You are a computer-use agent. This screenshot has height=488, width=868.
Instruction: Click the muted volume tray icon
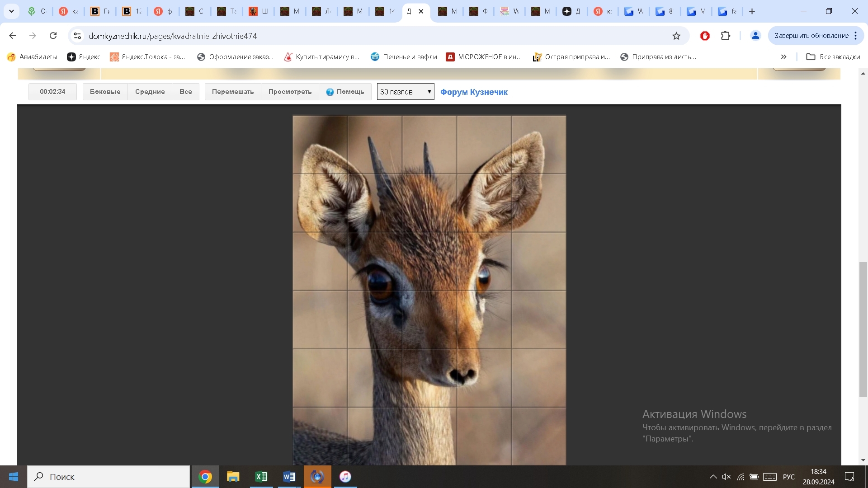pyautogui.click(x=726, y=477)
